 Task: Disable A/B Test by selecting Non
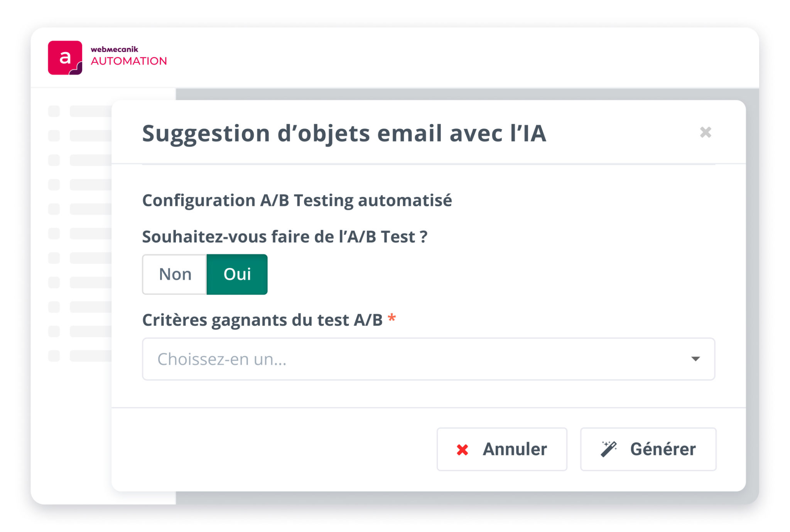(174, 274)
